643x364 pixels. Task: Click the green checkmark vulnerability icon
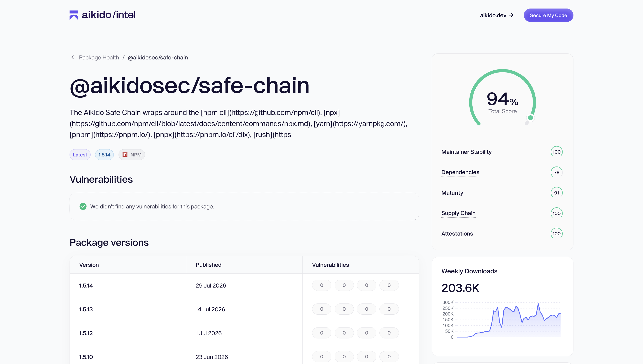point(83,206)
